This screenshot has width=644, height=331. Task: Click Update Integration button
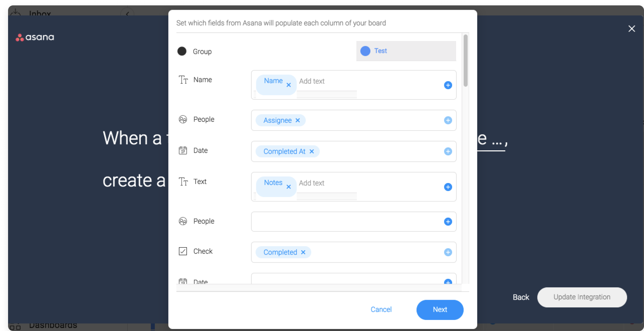pyautogui.click(x=582, y=297)
